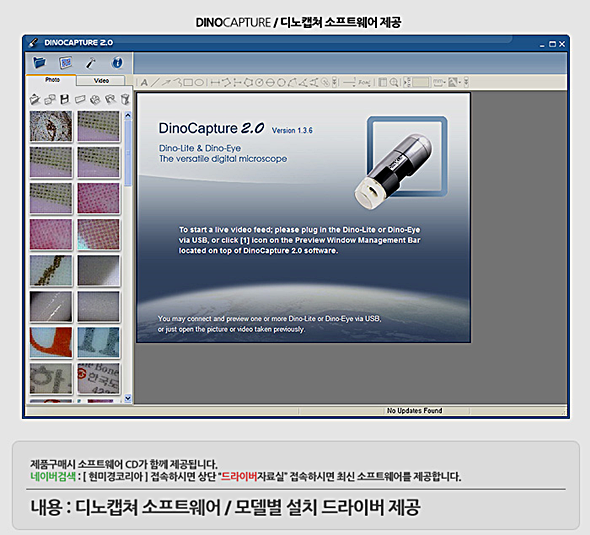Screen dimensions: 590x535
Task: Click the email envelope icon in gallery toolbar
Action: pyautogui.click(x=80, y=99)
